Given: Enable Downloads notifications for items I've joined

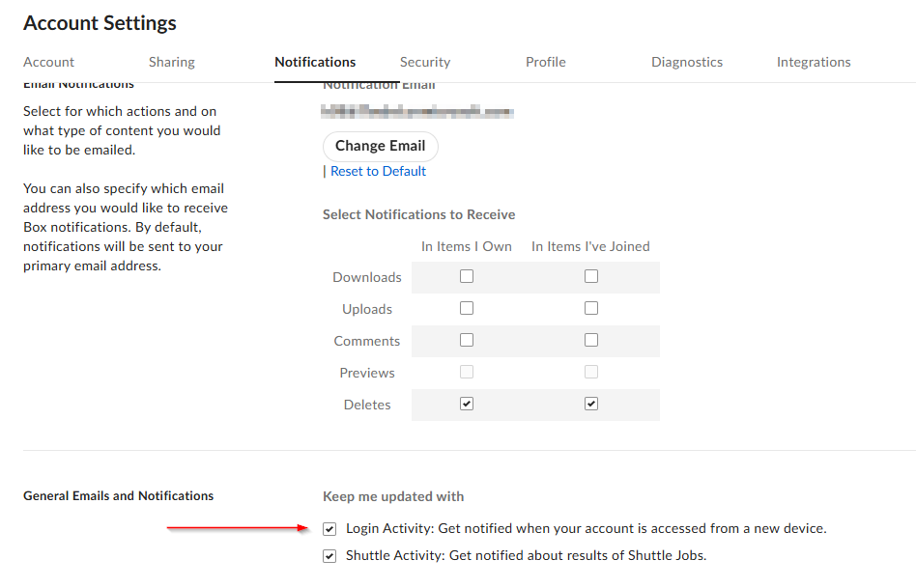Looking at the screenshot, I should (x=591, y=276).
